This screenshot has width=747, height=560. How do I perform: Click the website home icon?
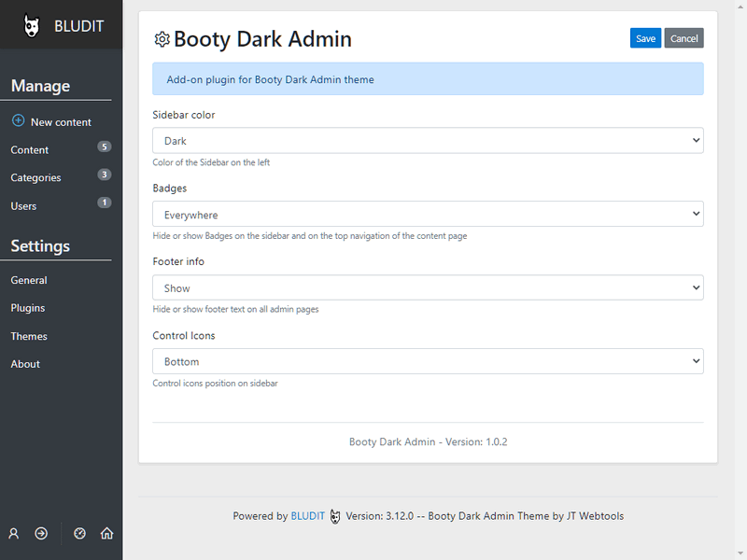pyautogui.click(x=107, y=533)
